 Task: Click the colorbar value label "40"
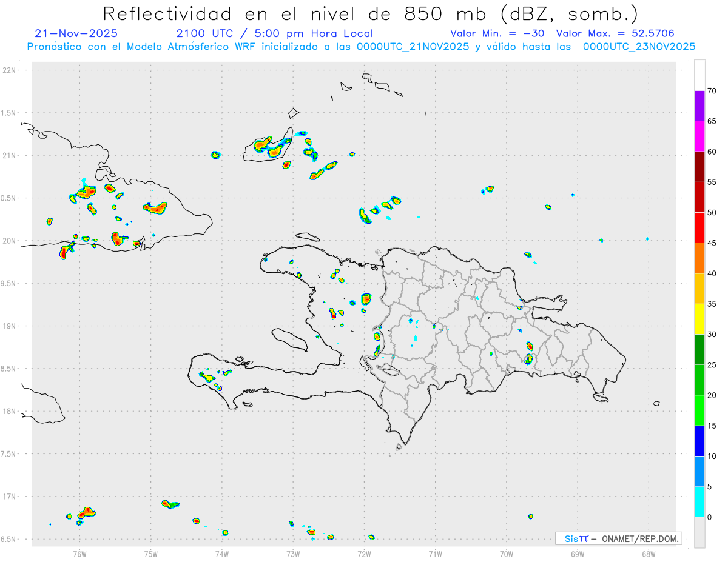[x=712, y=273]
